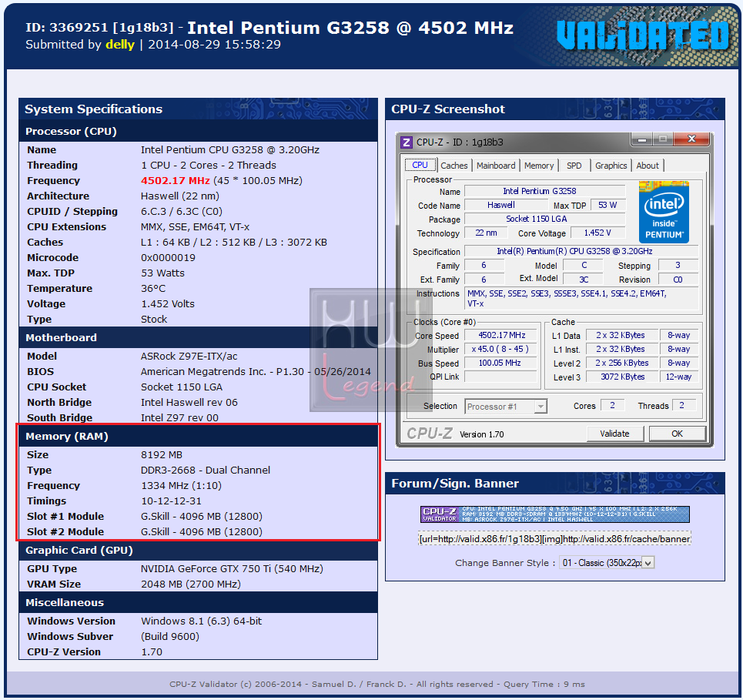Click the Core Voltage 1.452 V field
This screenshot has width=743, height=700.
point(598,233)
